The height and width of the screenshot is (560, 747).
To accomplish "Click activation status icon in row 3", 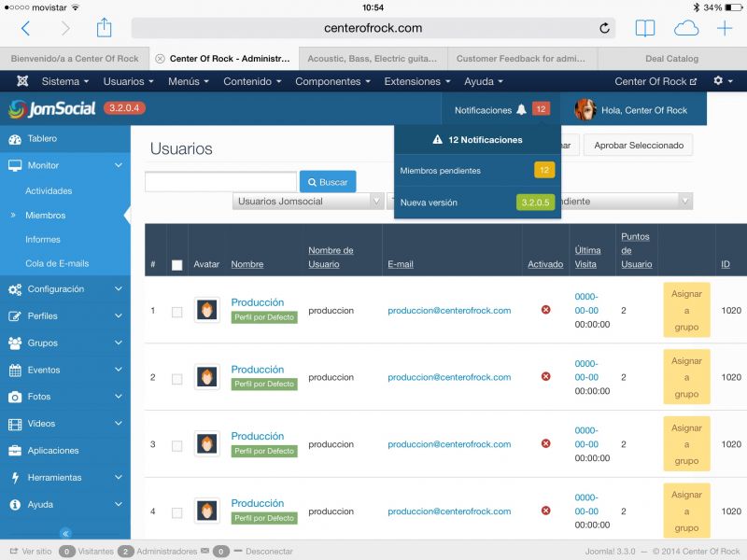I will [x=546, y=443].
